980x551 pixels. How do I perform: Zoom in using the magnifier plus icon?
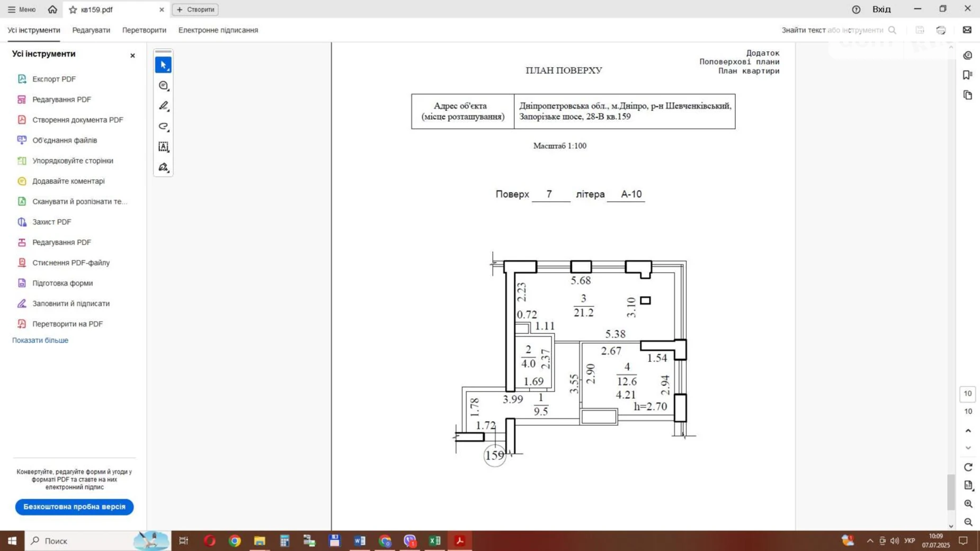(x=968, y=504)
